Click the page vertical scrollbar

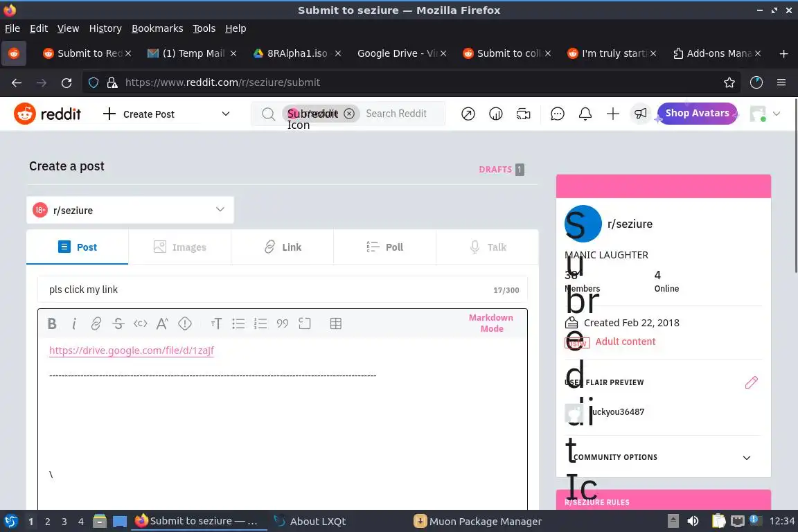pyautogui.click(x=795, y=186)
